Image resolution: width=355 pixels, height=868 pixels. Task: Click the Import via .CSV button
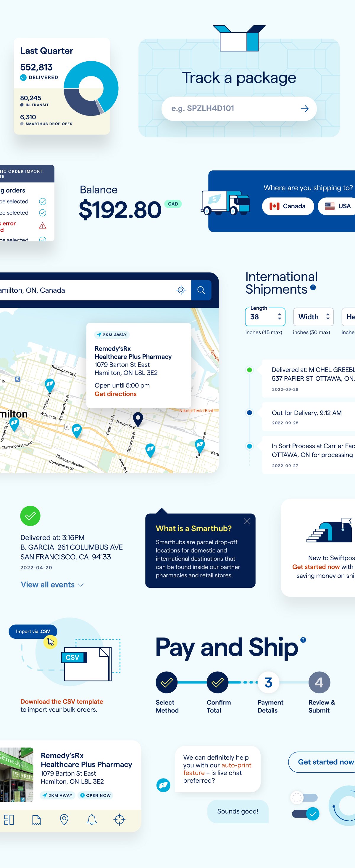(33, 632)
